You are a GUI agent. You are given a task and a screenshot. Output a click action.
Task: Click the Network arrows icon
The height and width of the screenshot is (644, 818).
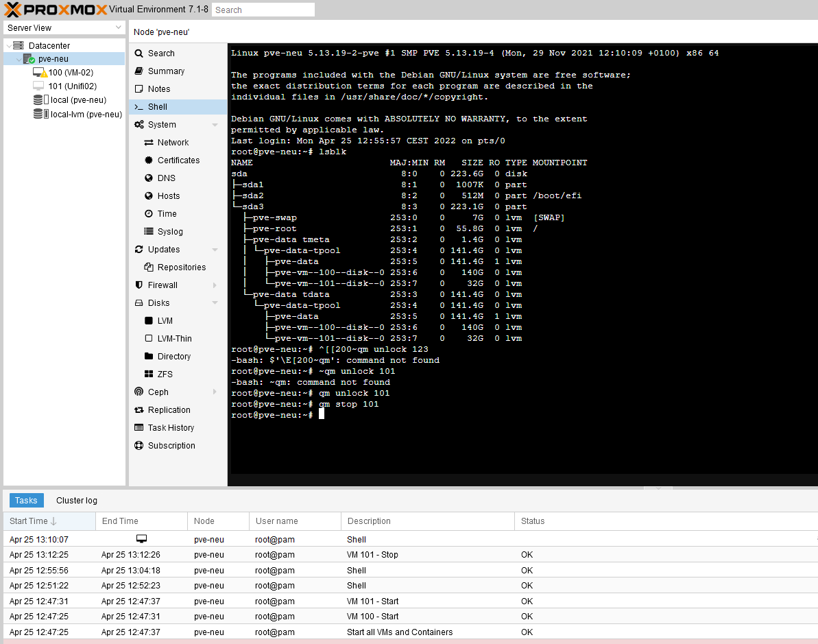(x=149, y=143)
